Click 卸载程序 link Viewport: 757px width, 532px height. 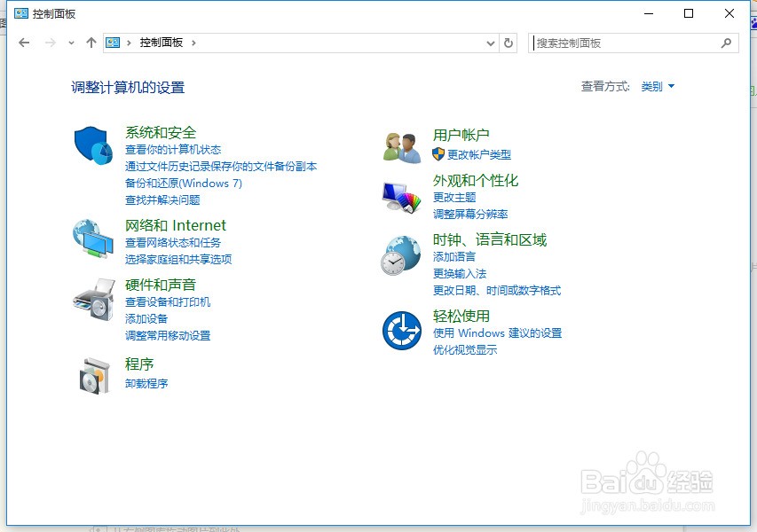(x=146, y=383)
